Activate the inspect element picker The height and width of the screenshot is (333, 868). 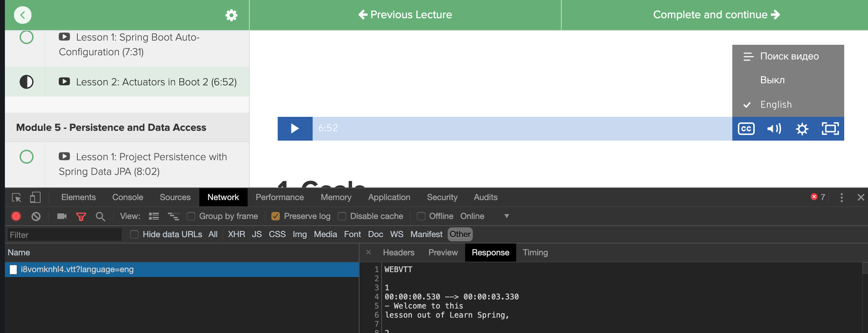(x=16, y=197)
